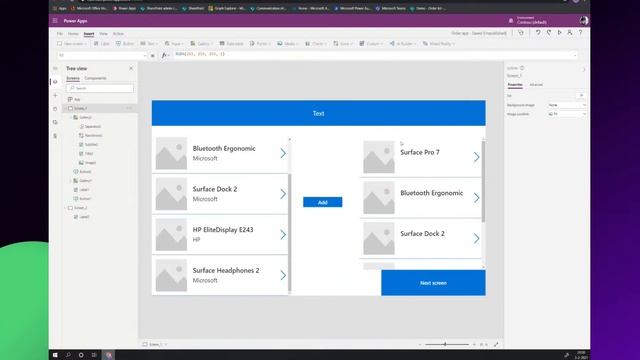Screen dimensions: 640x360
Task: Click the Share user icon
Action: click(x=570, y=33)
